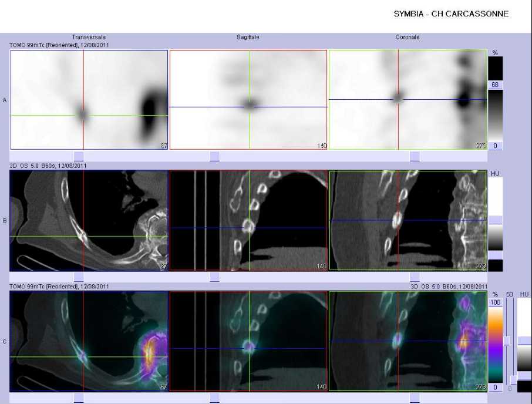The image size is (532, 404).
Task: Click row A TOMO 99mTc series label
Action: click(x=59, y=45)
